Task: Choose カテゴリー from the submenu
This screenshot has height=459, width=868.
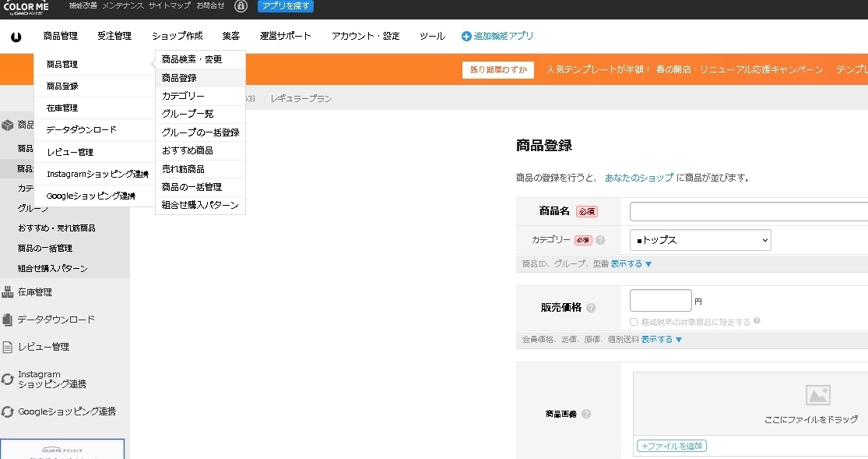Action: click(200, 96)
